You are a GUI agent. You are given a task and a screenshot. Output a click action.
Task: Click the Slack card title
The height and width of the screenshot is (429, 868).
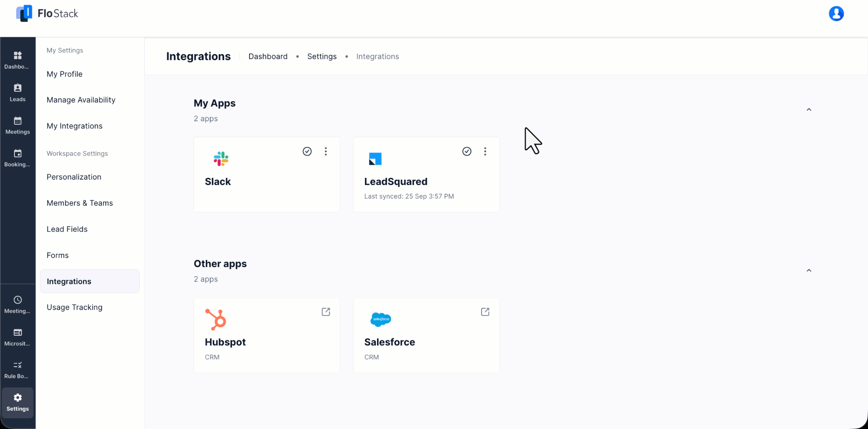tap(218, 181)
